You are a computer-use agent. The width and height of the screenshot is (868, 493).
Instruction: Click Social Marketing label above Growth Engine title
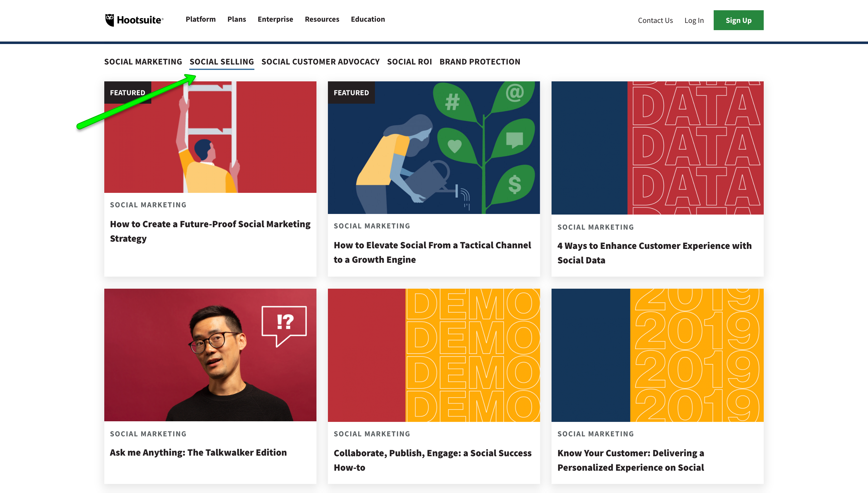pyautogui.click(x=372, y=226)
